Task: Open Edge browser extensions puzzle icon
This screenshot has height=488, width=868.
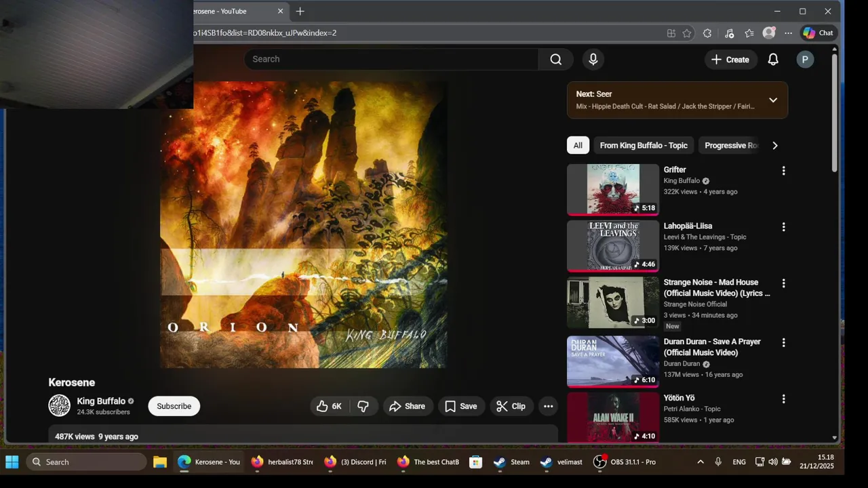Action: 707,33
